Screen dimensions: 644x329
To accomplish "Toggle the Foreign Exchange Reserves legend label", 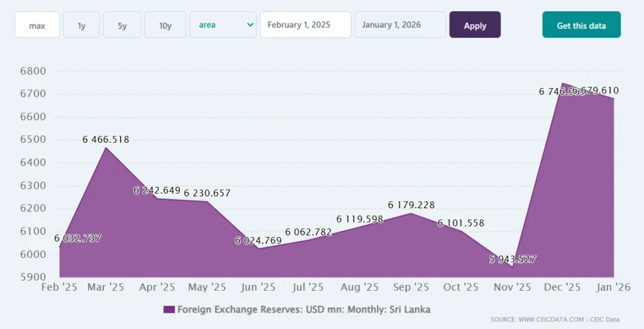I will tap(304, 309).
